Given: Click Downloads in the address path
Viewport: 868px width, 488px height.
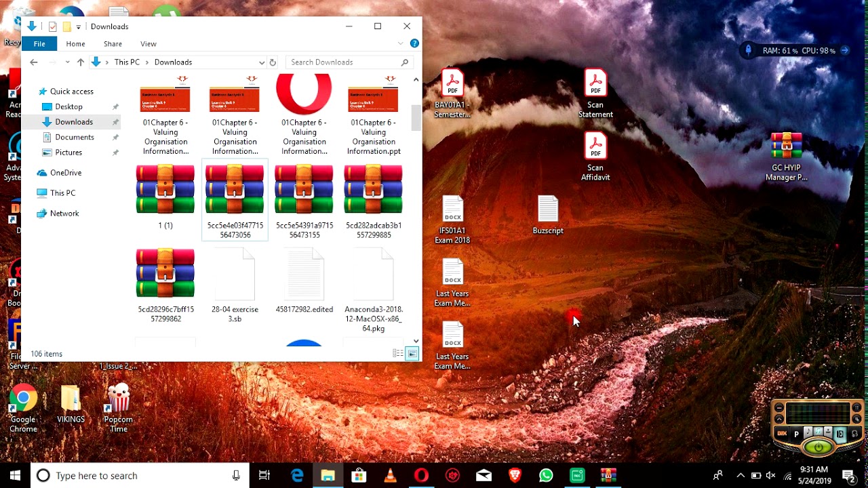Looking at the screenshot, I should click(173, 62).
